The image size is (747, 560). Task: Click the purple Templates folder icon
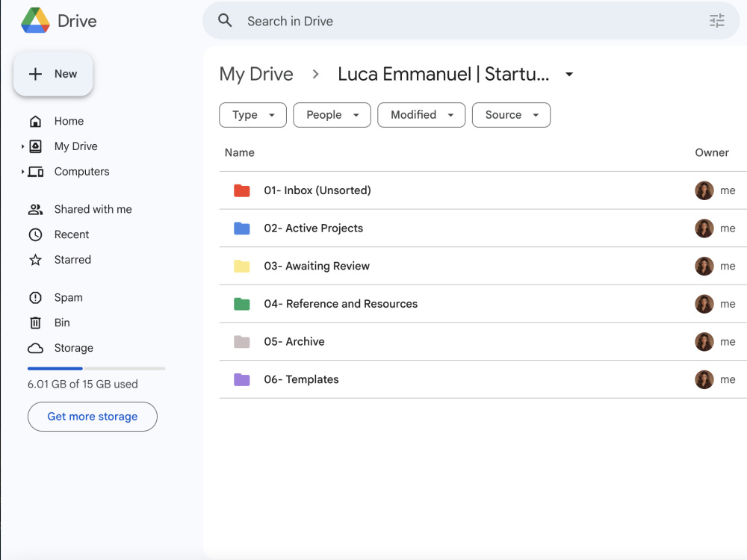coord(242,379)
